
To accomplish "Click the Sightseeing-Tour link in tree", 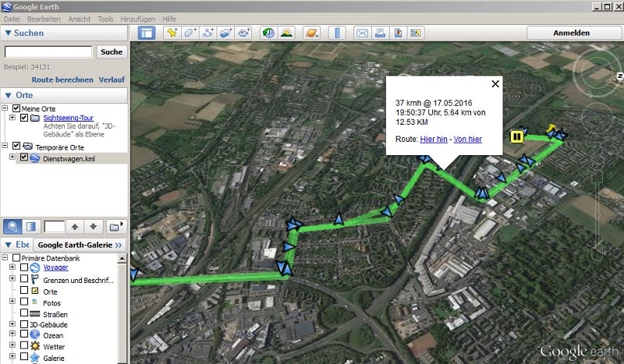I will [68, 118].
